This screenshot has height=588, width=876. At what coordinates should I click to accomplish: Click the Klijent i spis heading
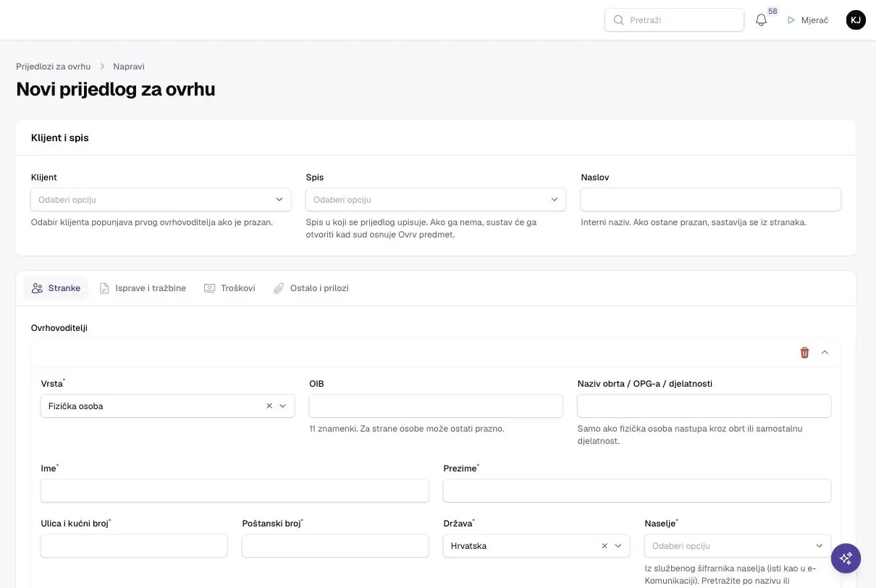tap(60, 138)
